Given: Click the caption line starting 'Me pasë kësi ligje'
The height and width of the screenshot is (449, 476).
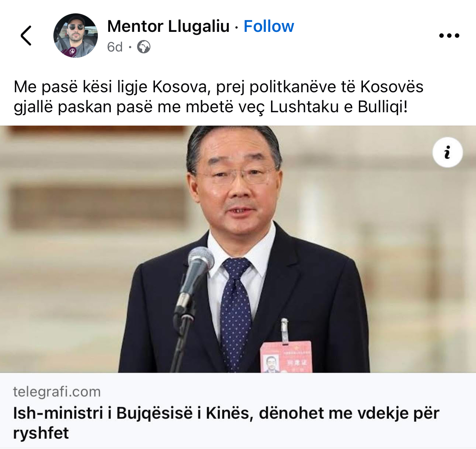Looking at the screenshot, I should click(x=218, y=87).
